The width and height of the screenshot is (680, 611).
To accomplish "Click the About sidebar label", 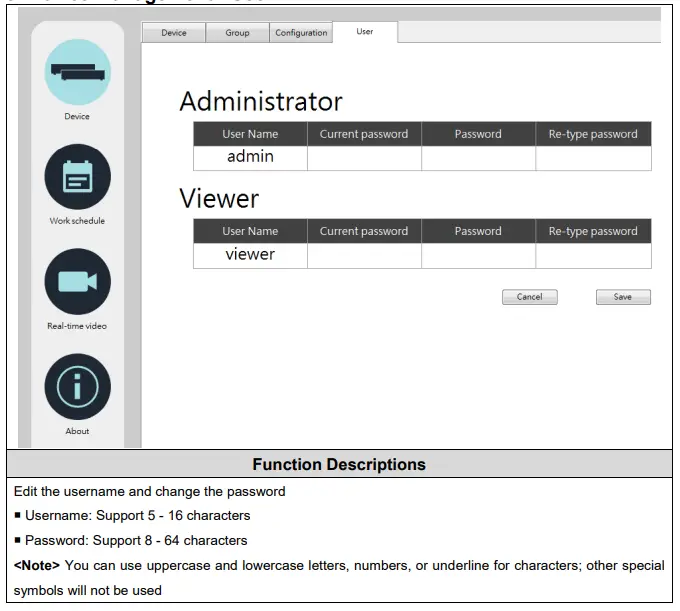I will click(77, 431).
